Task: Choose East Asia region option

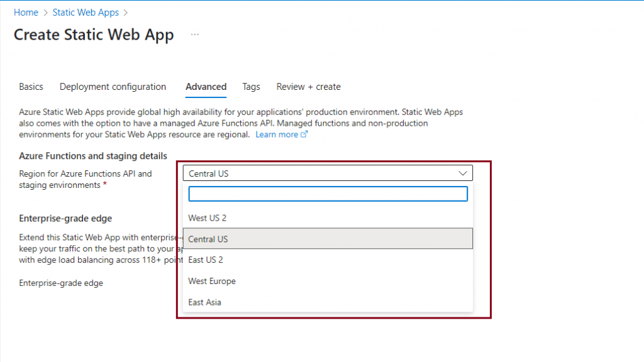Action: (x=205, y=302)
